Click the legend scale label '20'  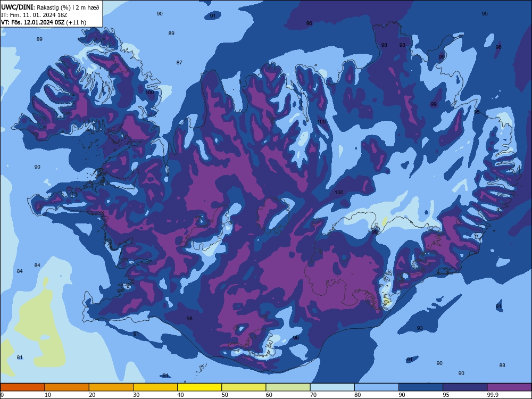(x=92, y=395)
